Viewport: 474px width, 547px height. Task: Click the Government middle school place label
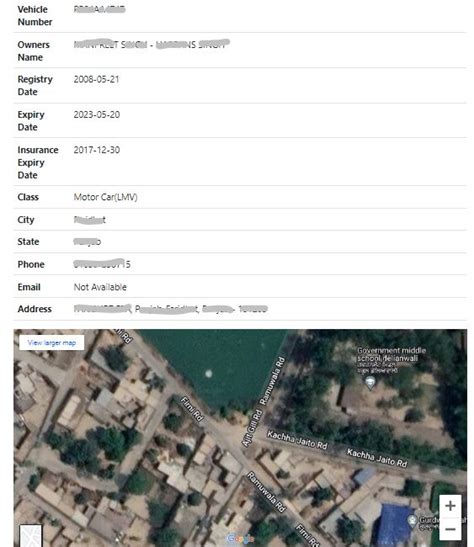(392, 354)
